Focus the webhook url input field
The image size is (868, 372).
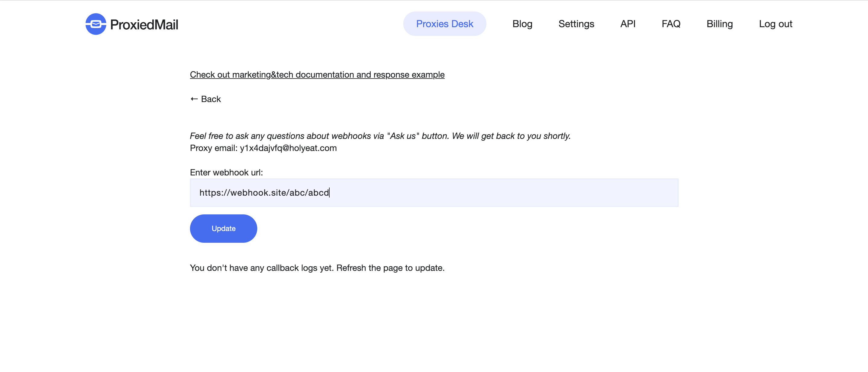[434, 193]
